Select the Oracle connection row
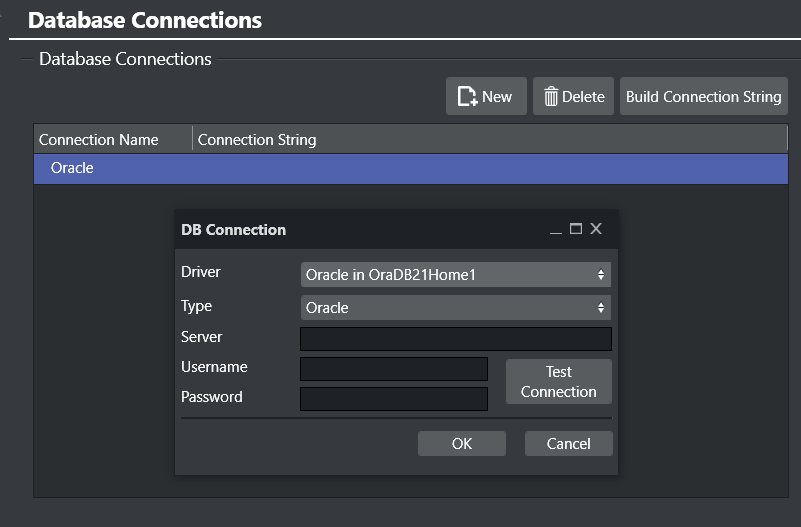This screenshot has width=801, height=527. pyautogui.click(x=410, y=169)
